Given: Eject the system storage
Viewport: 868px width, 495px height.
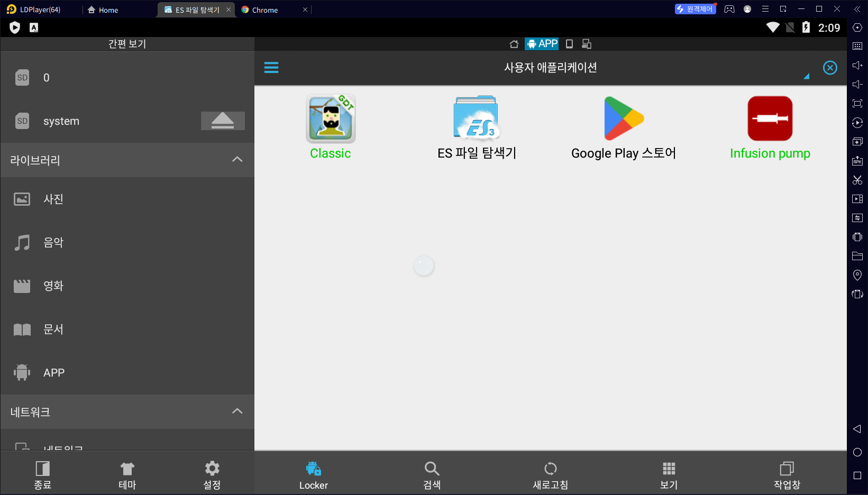Looking at the screenshot, I should click(223, 121).
